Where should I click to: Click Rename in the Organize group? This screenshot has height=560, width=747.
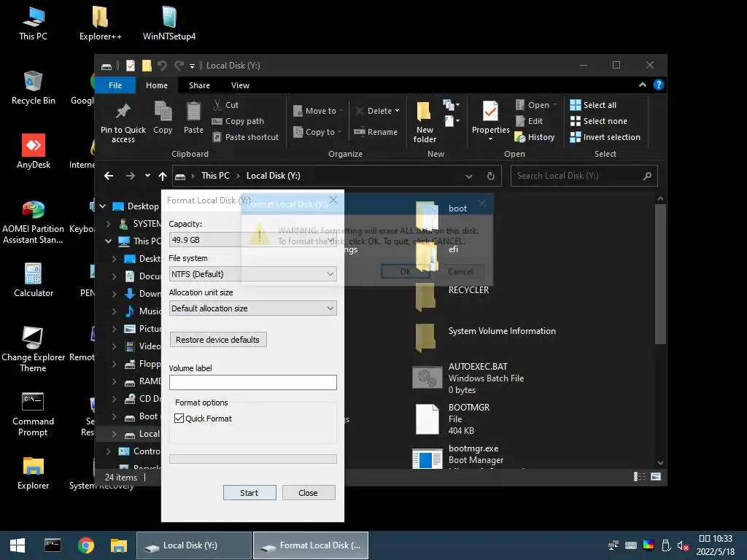pos(376,132)
